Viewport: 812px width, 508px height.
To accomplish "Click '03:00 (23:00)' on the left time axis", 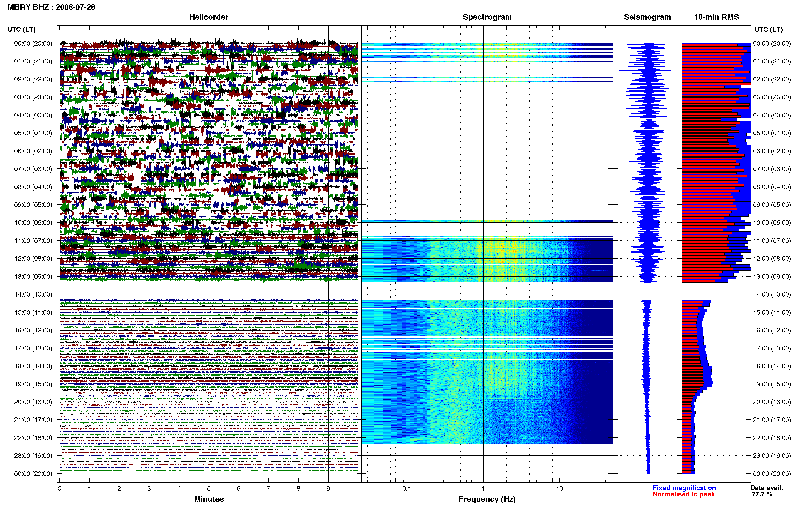I will tap(33, 97).
